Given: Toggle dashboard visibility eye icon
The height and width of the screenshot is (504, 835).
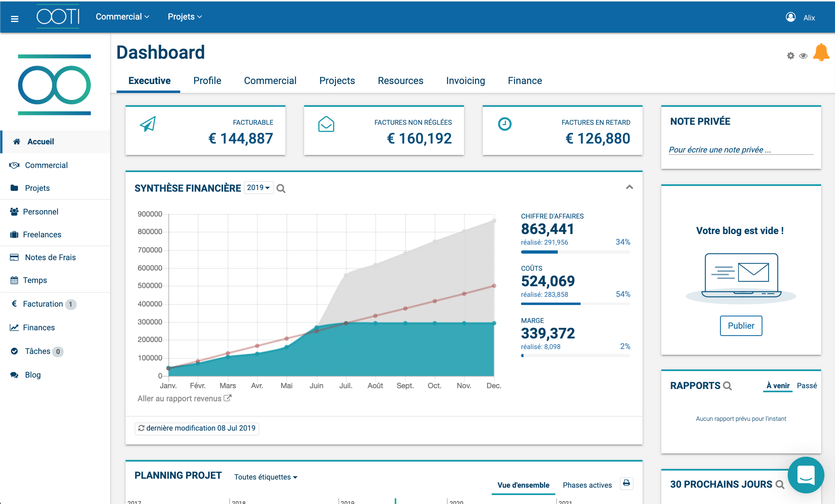Looking at the screenshot, I should [x=803, y=56].
